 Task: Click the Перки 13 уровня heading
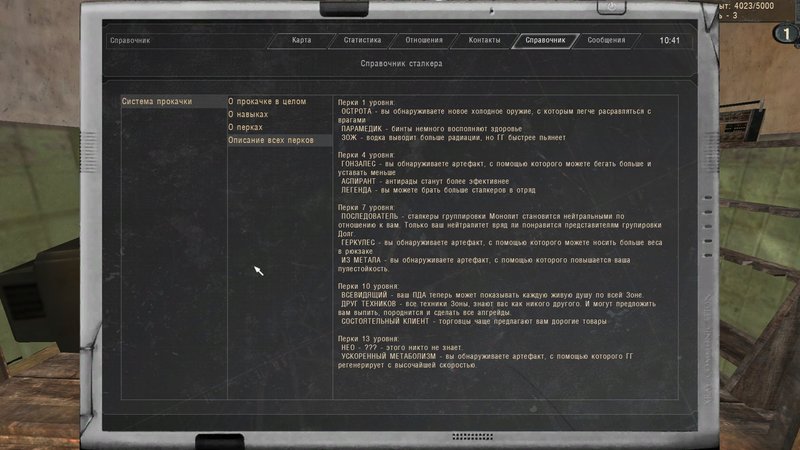tap(369, 339)
